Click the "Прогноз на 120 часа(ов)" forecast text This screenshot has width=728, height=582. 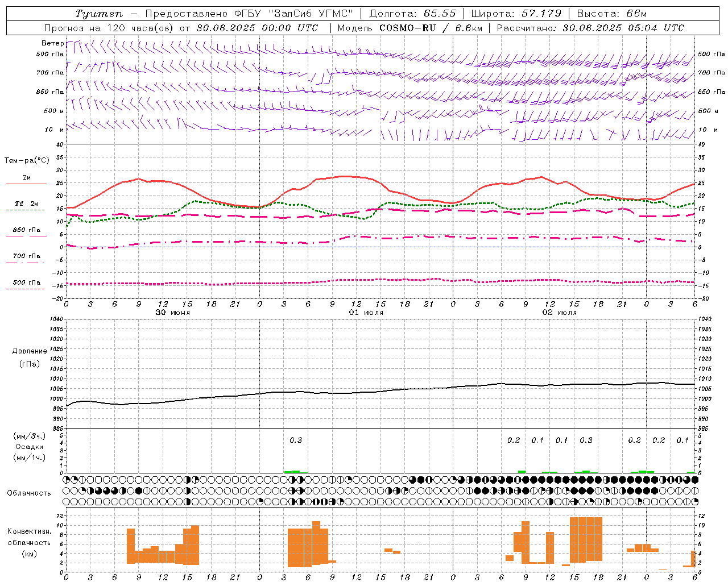click(110, 28)
